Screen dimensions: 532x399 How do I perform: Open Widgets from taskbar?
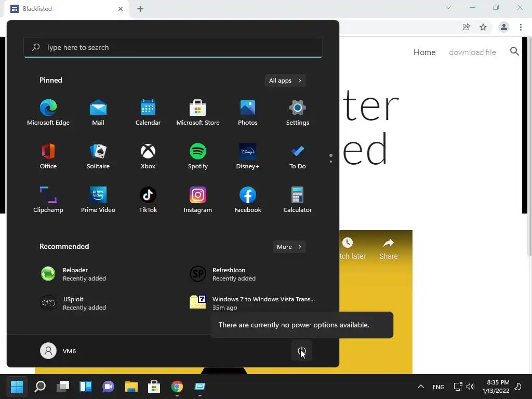click(x=86, y=387)
